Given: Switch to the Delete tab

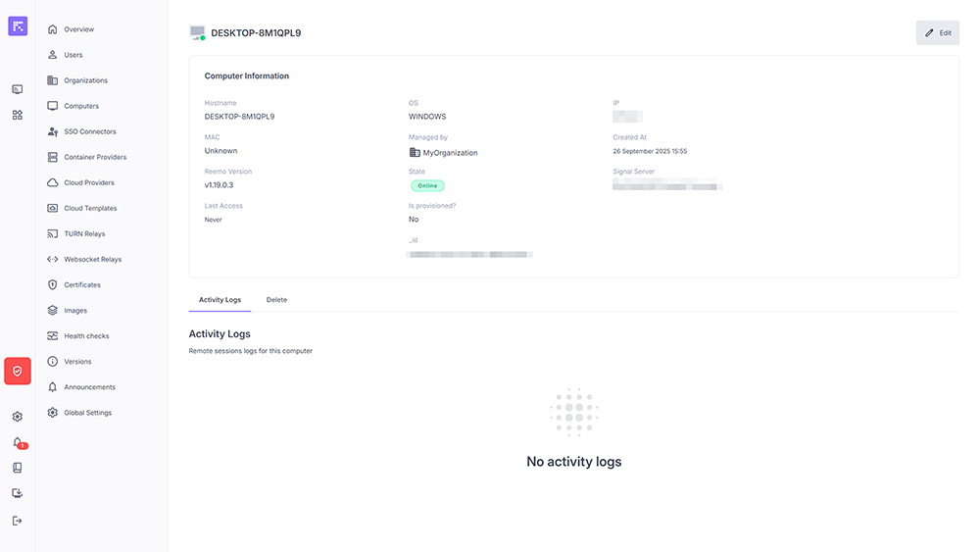Looking at the screenshot, I should pos(276,300).
